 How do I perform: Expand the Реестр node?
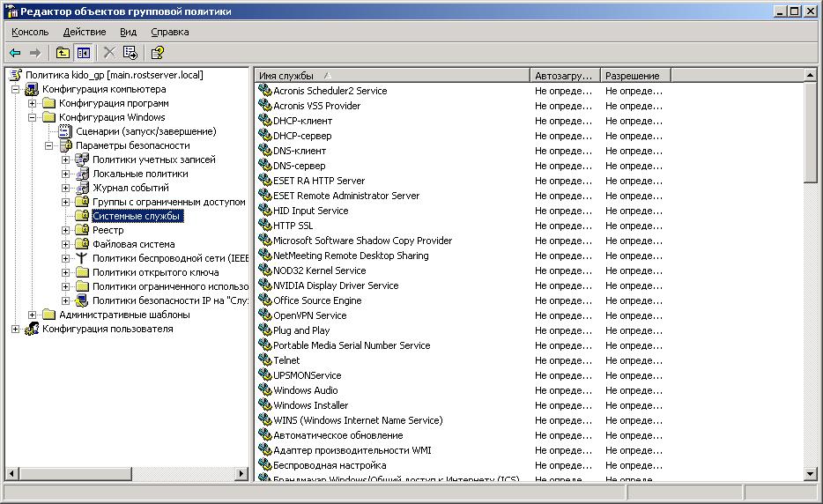point(65,230)
